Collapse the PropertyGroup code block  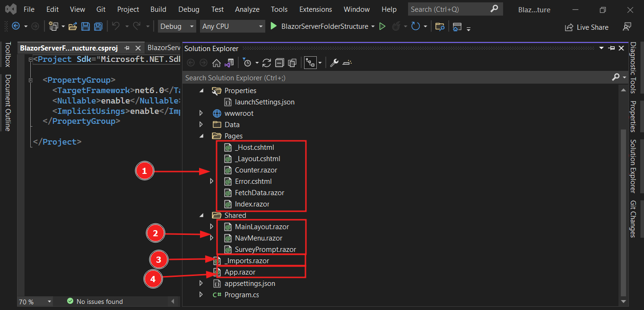click(x=31, y=80)
